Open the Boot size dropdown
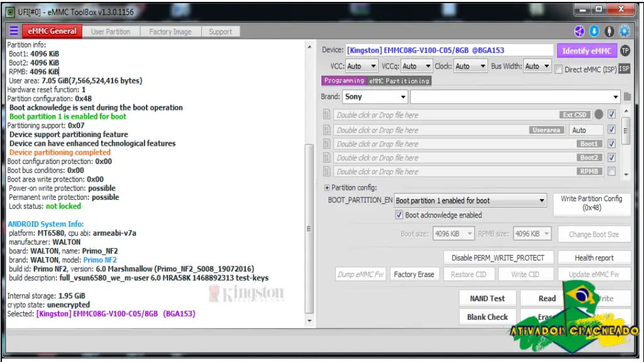 coord(453,234)
